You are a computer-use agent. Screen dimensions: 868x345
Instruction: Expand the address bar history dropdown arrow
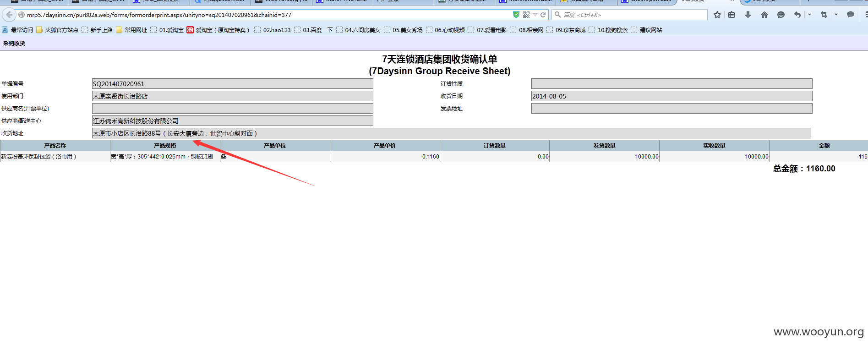pyautogui.click(x=535, y=15)
